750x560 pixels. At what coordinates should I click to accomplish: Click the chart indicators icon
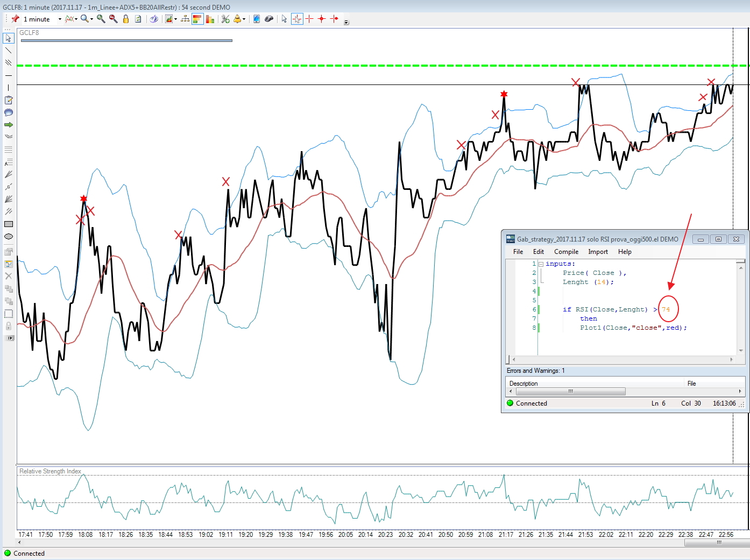coord(169,19)
